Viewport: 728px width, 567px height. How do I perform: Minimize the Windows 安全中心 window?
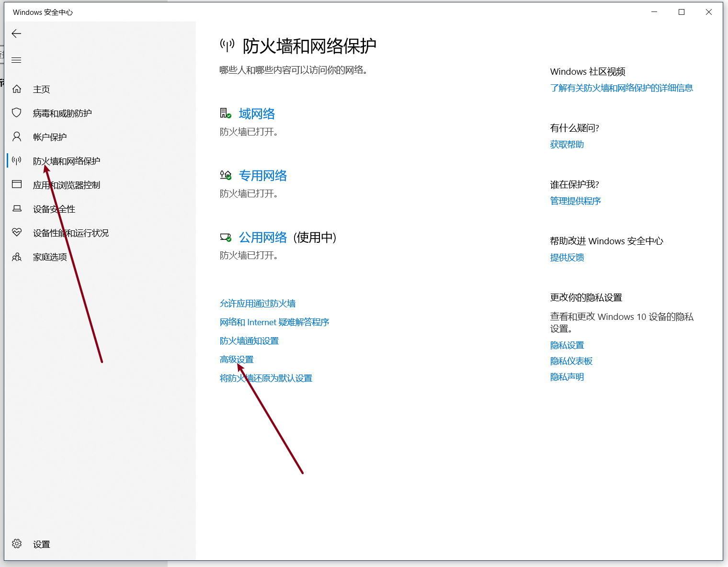click(x=655, y=12)
